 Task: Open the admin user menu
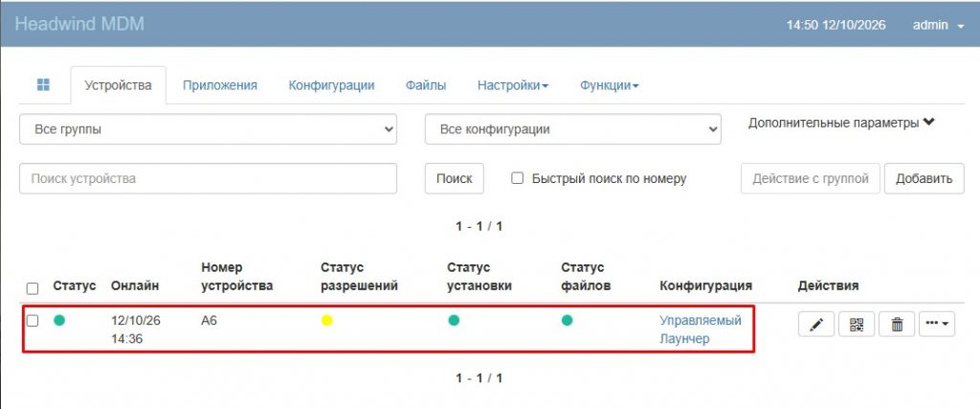click(939, 26)
